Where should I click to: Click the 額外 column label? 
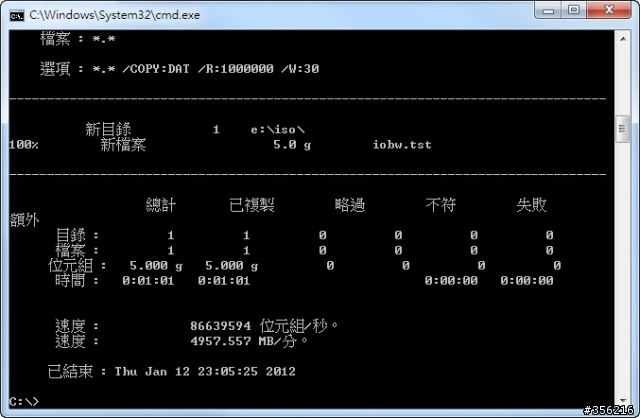coord(24,220)
